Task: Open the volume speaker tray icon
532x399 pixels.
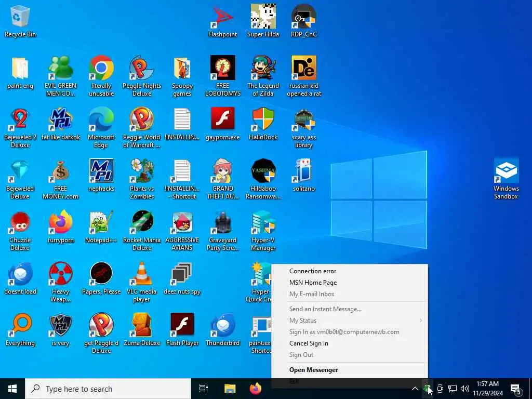Action: point(465,389)
